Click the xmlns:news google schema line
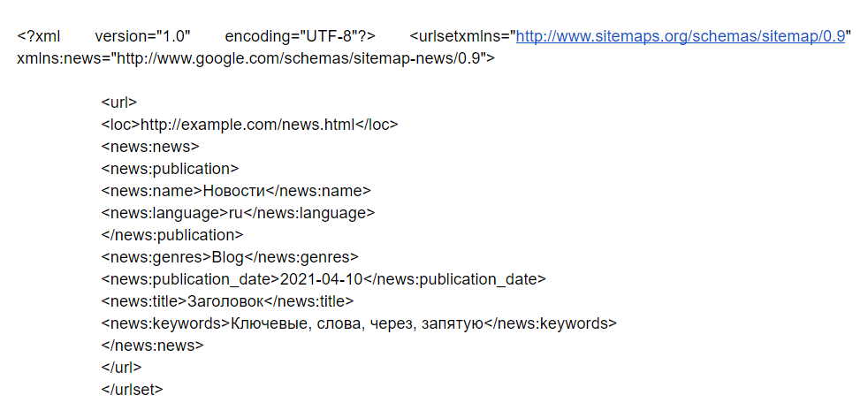The image size is (868, 418). [256, 58]
